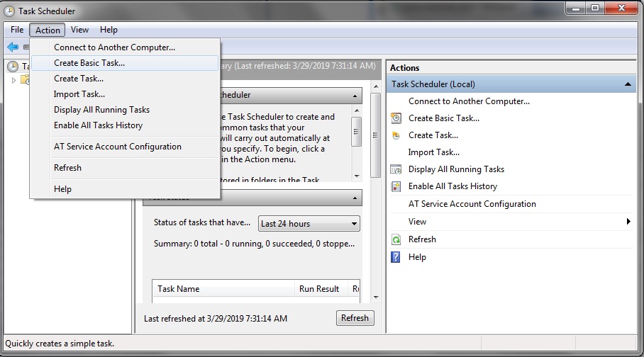Choose Help in the Action menu
Screen dimensions: 644x357
[125, 189]
